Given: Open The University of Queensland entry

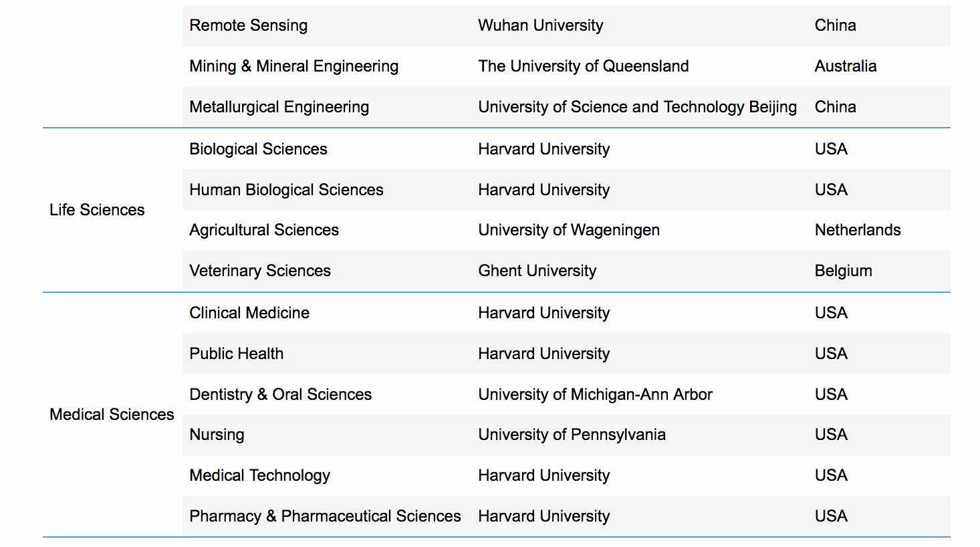Looking at the screenshot, I should (x=584, y=66).
